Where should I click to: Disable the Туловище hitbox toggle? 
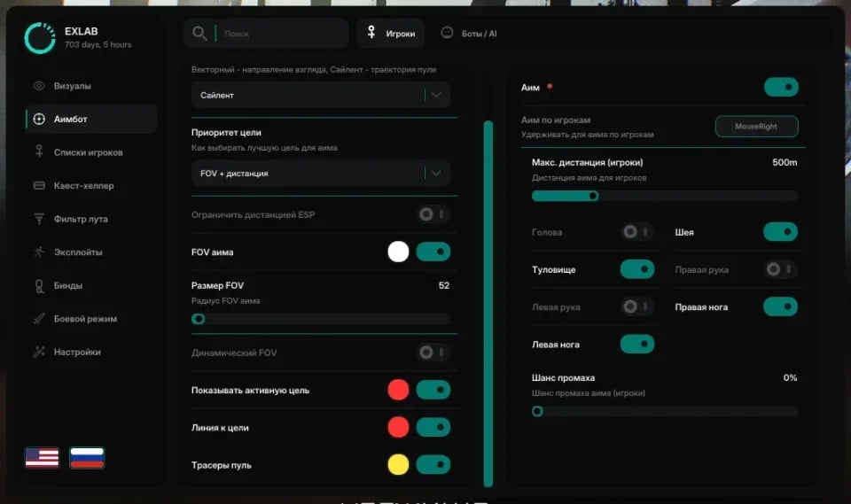point(637,269)
